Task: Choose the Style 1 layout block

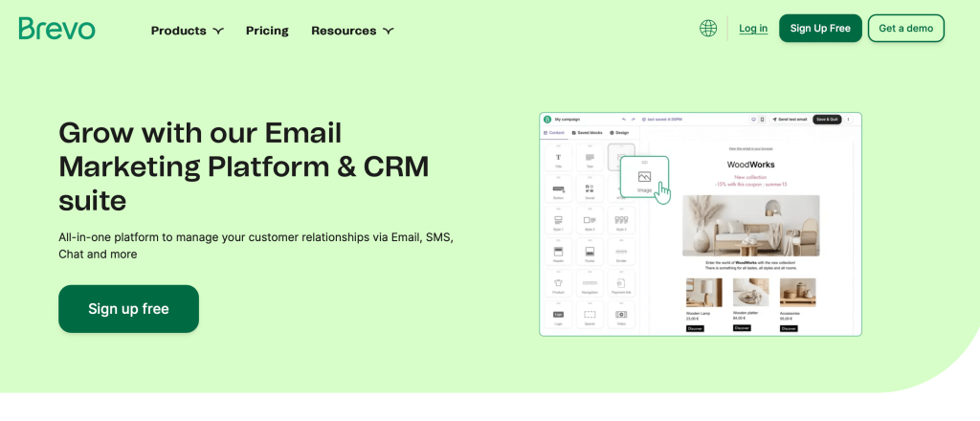Action: 558,221
